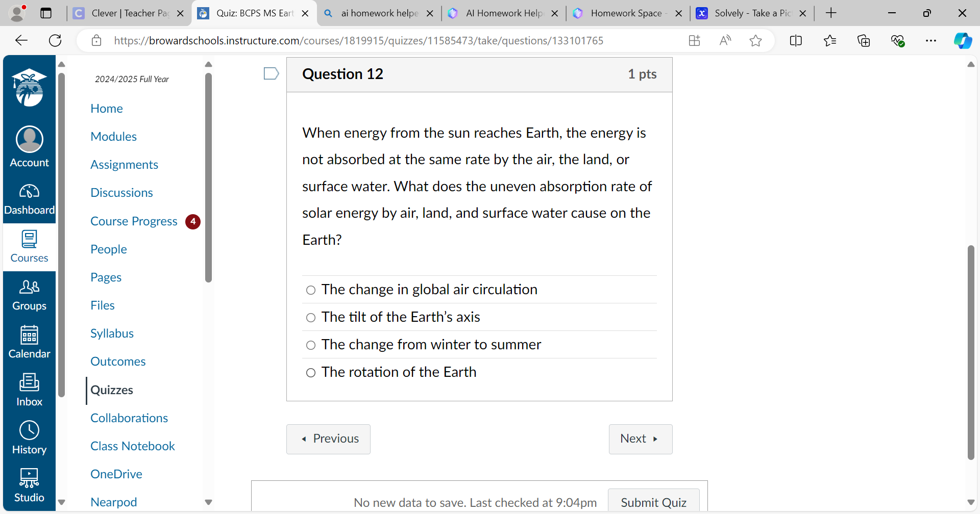Open the Collaborations course link
This screenshot has height=514, width=980.
click(129, 418)
